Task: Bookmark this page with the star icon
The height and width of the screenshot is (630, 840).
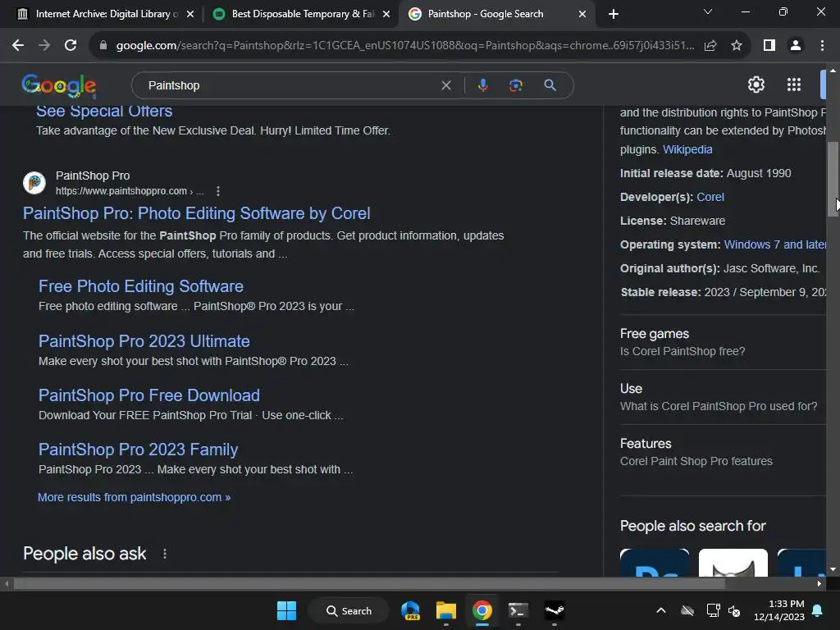Action: click(737, 46)
